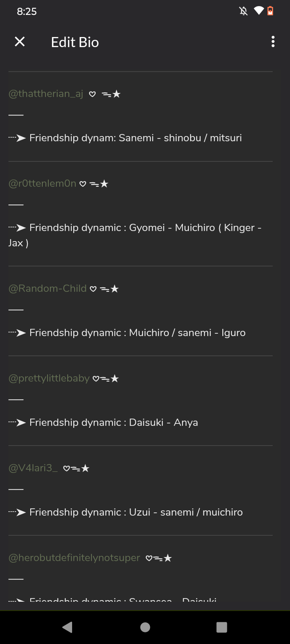290x644 pixels.
Task: Tap the @r0ttenlem0n mention
Action: coord(42,184)
